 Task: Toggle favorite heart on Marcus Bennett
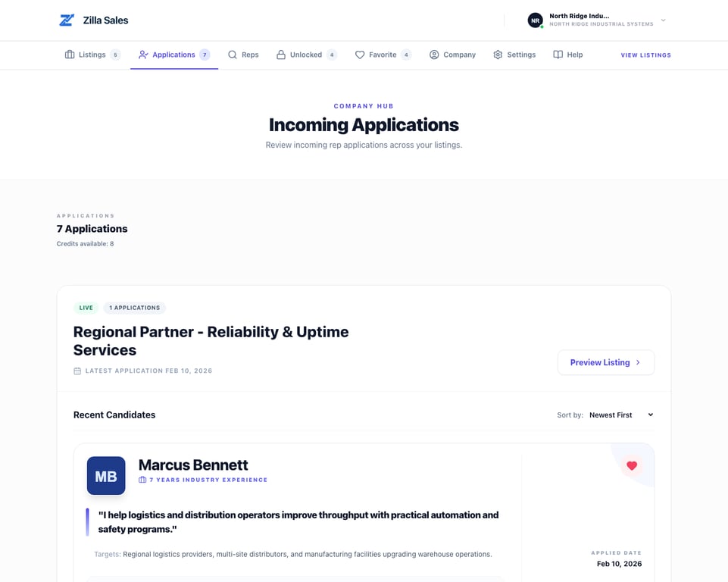tap(632, 465)
